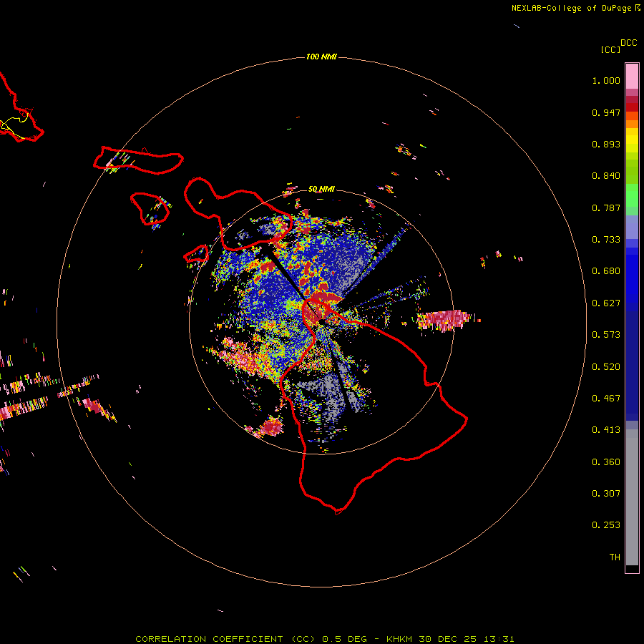Click the pink segment of the color bar
The height and width of the screenshot is (644, 644).
click(x=632, y=77)
